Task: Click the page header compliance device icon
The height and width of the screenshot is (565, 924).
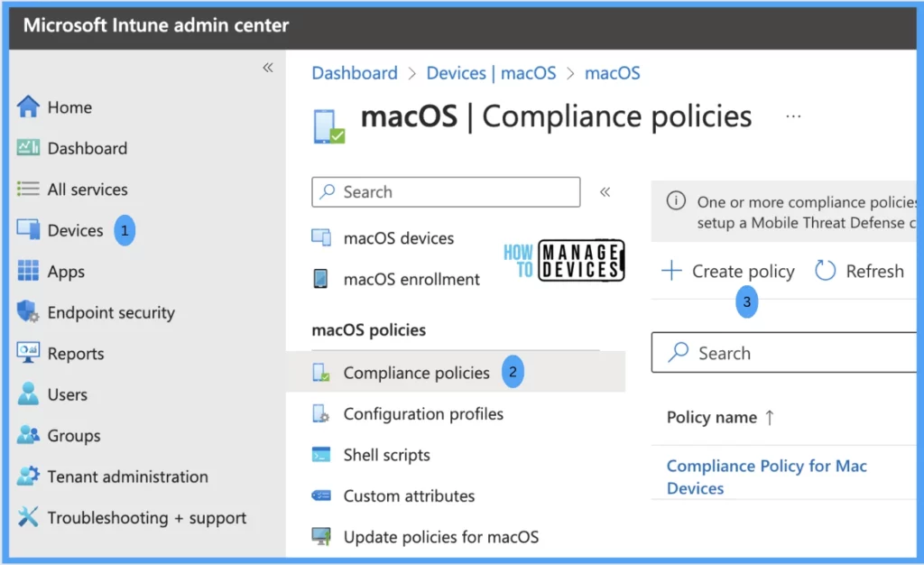Action: coord(328,126)
